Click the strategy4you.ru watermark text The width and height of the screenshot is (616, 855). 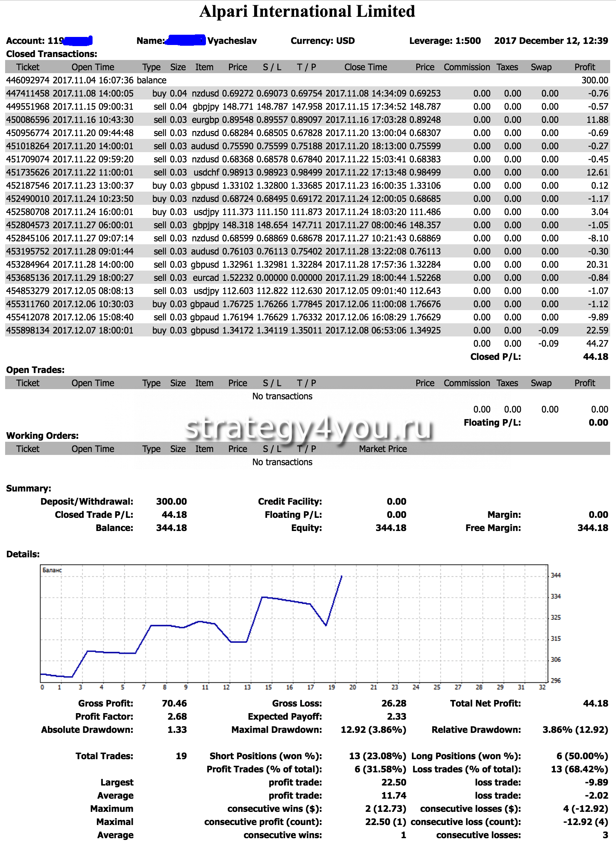309,429
